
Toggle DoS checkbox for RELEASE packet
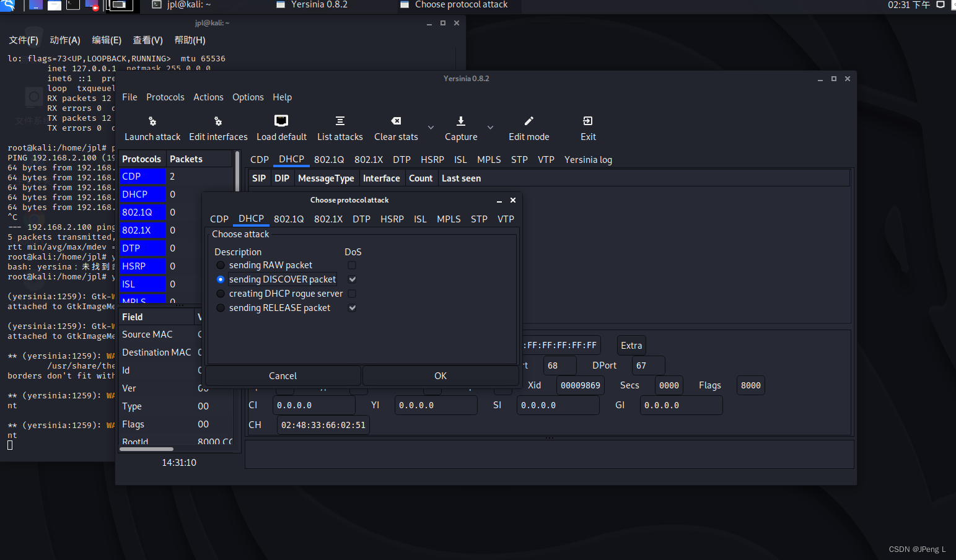pos(352,308)
